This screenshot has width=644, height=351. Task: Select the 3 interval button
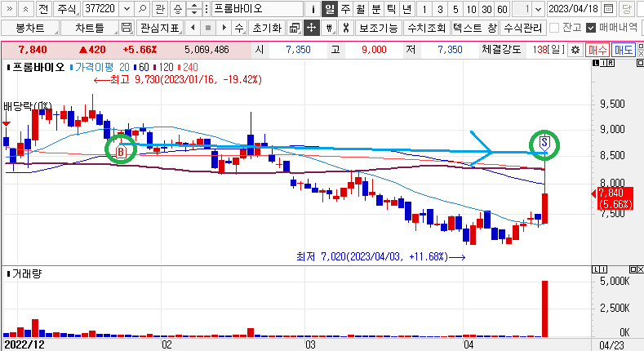(440, 9)
